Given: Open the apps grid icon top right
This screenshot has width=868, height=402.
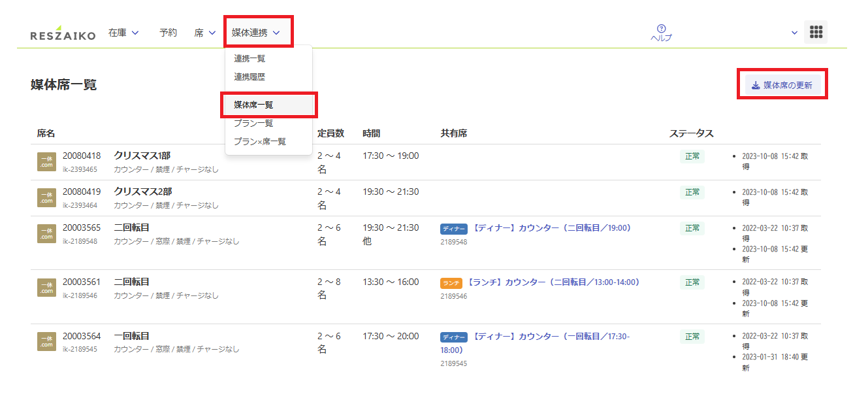Looking at the screenshot, I should (816, 31).
